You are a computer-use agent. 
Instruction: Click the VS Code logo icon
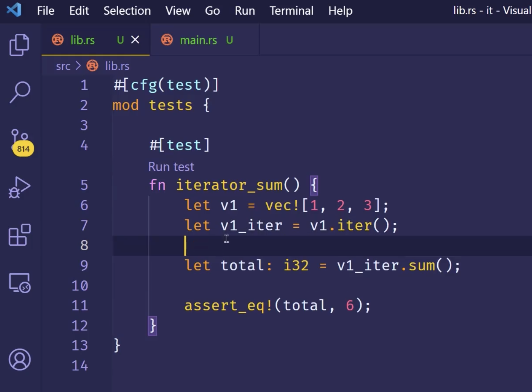[x=14, y=10]
